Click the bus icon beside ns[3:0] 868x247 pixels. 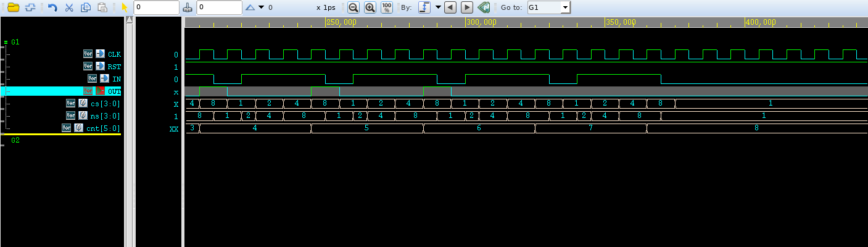83,115
